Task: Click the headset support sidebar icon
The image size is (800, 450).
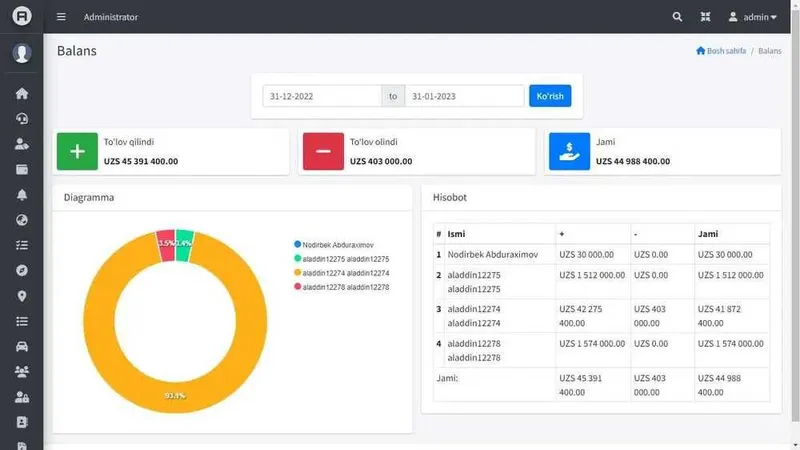Action: [x=21, y=119]
